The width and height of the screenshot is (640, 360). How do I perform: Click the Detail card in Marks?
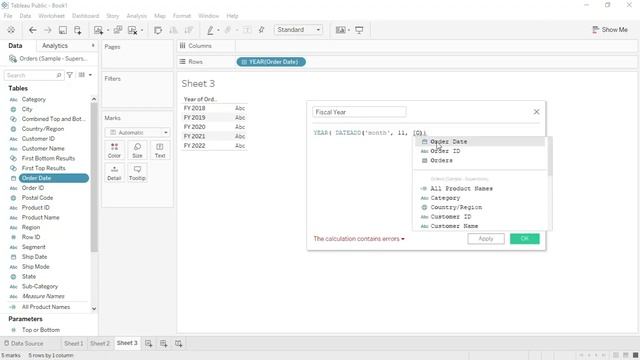114,173
